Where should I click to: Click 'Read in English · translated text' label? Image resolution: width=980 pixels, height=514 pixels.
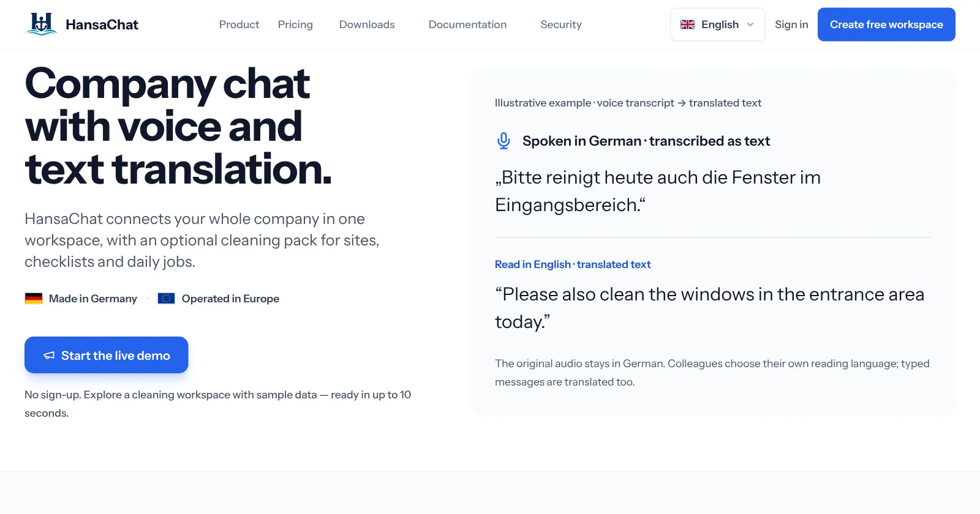coord(573,264)
